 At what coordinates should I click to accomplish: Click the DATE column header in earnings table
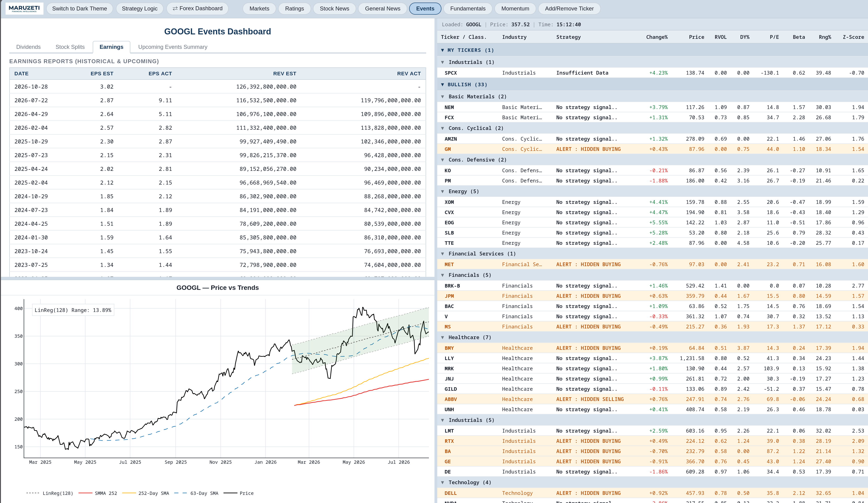coord(21,74)
